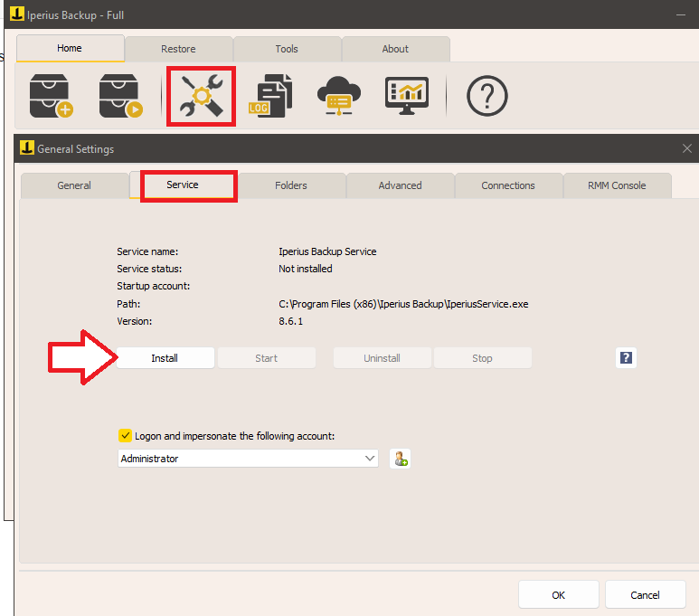Cancel the General Settings dialog
This screenshot has height=616, width=699.
click(645, 595)
